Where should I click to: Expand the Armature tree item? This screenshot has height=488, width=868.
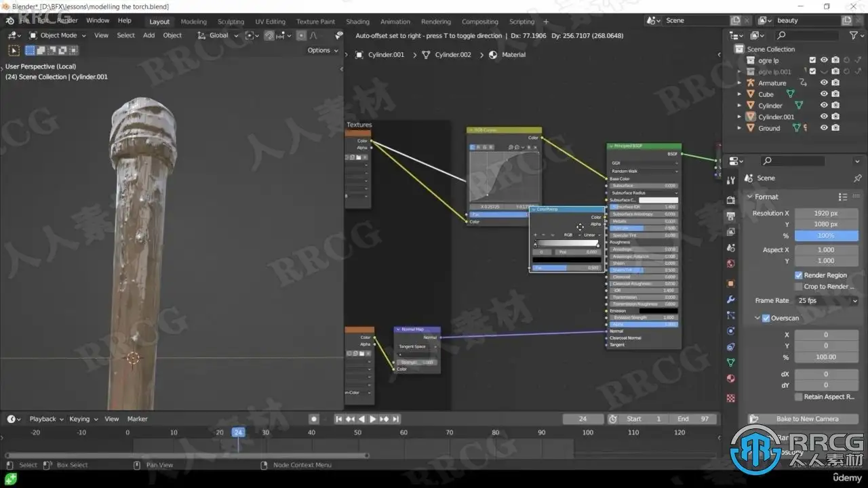(x=739, y=83)
